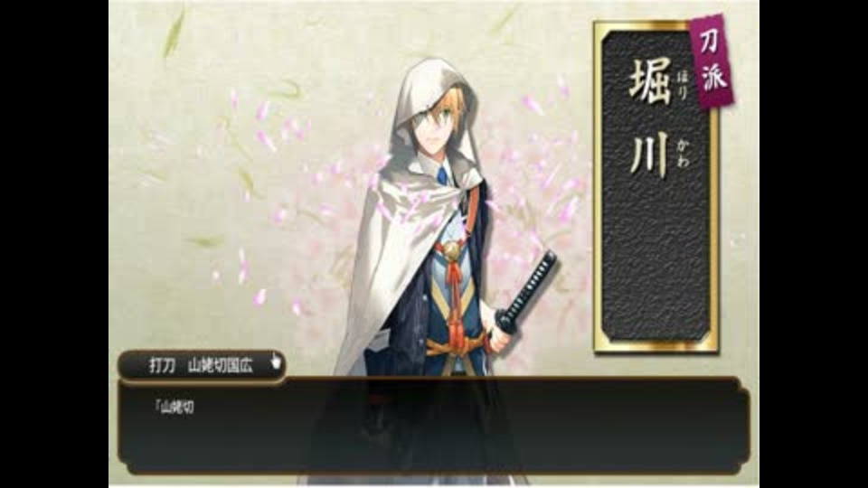
Task: Click the dialogue text 「山姥切
Action: 174,408
